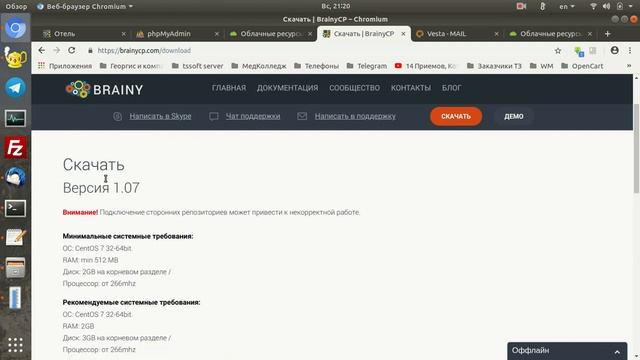
Task: Open the Telegram bookmarks folder
Action: (x=367, y=66)
